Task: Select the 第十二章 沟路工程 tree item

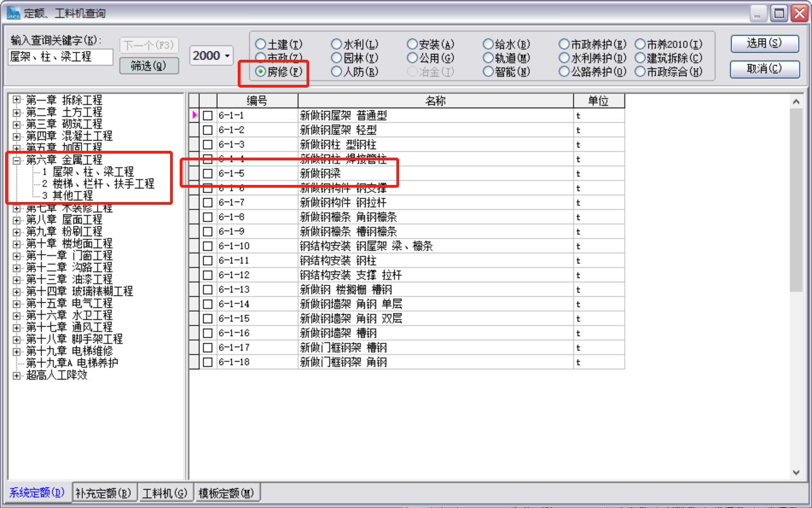Action: point(69,267)
